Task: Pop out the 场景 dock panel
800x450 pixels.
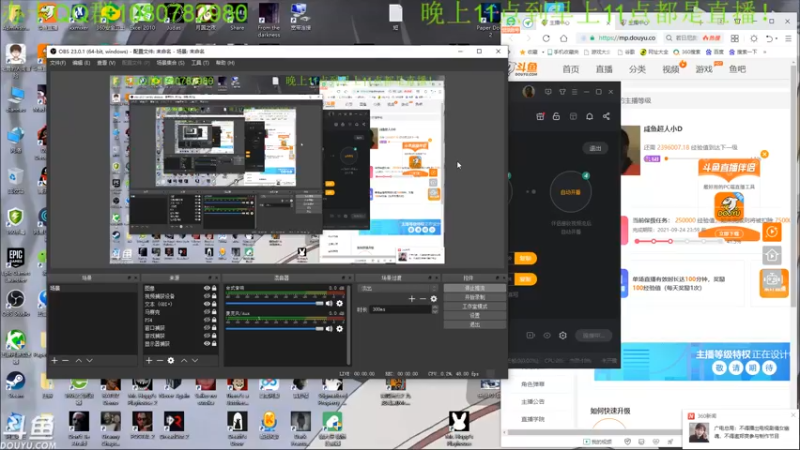Action: pos(129,278)
